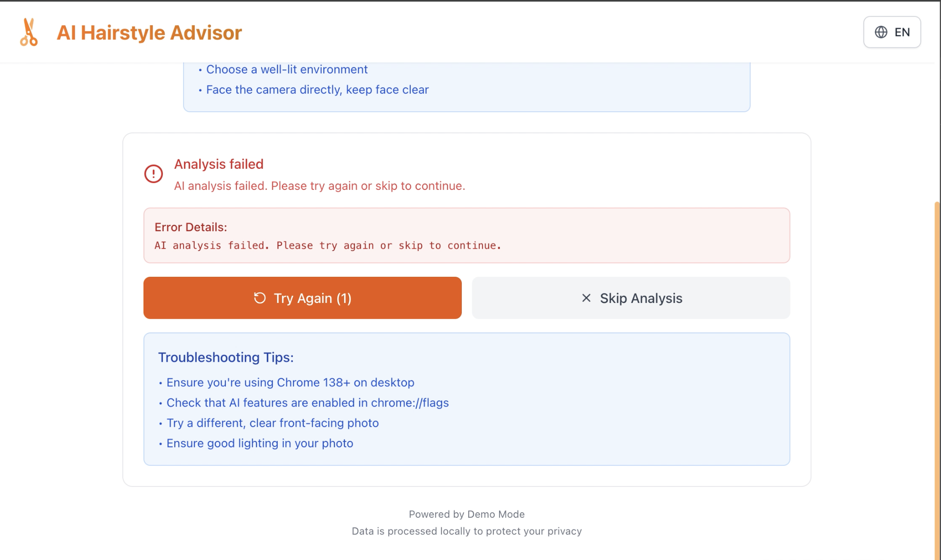Viewport: 941px width, 560px height.
Task: Click the Analysis failed heading
Action: (219, 164)
